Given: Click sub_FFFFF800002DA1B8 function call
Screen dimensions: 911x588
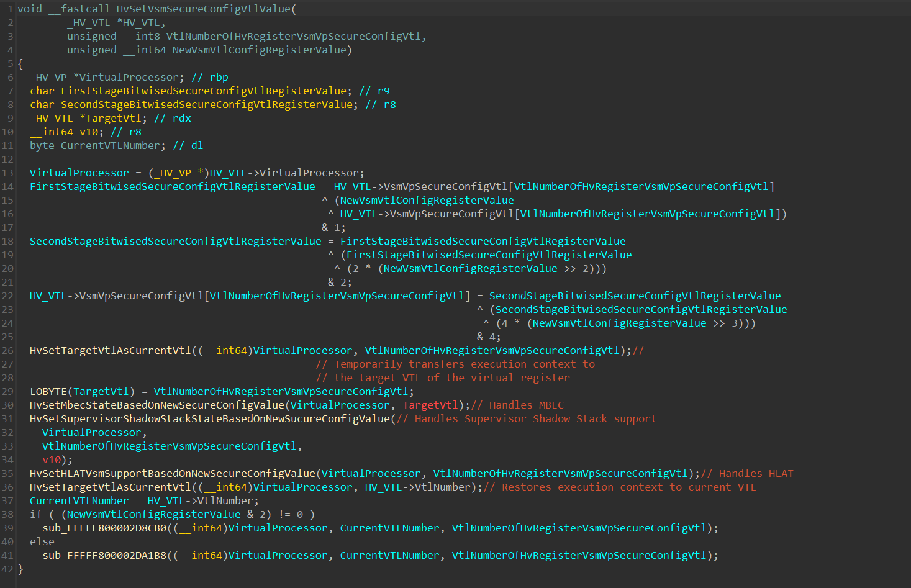Looking at the screenshot, I should (104, 555).
